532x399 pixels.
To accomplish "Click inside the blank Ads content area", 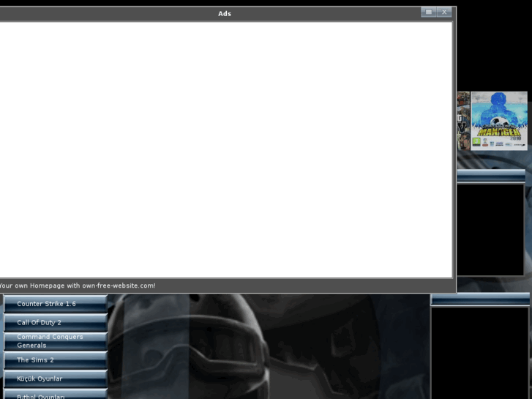I will click(x=225, y=150).
